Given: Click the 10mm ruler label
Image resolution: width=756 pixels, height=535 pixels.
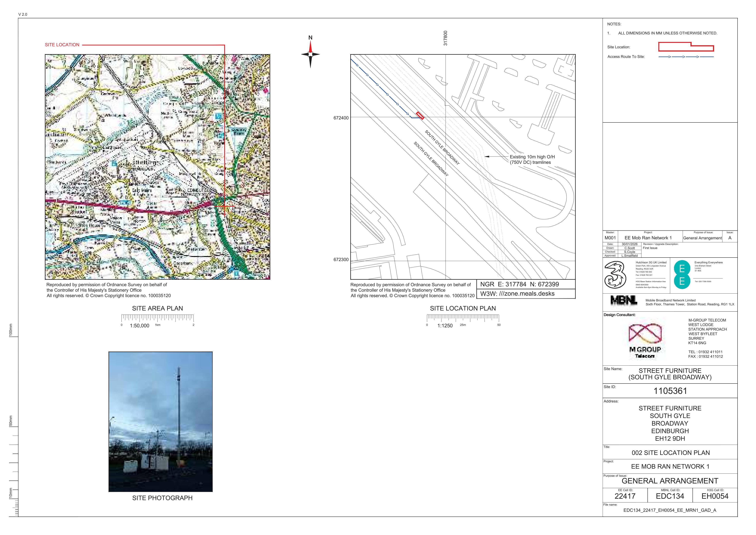Looking at the screenshot, I should point(11,493).
